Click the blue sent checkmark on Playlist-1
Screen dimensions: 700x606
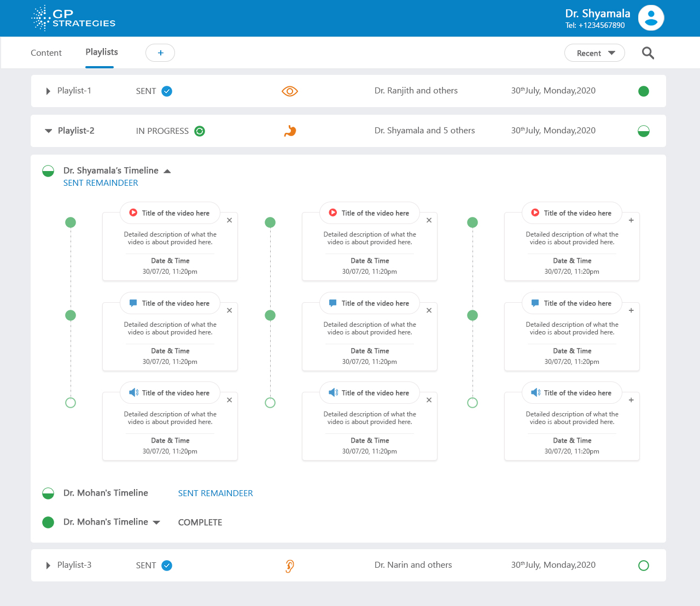(x=167, y=91)
